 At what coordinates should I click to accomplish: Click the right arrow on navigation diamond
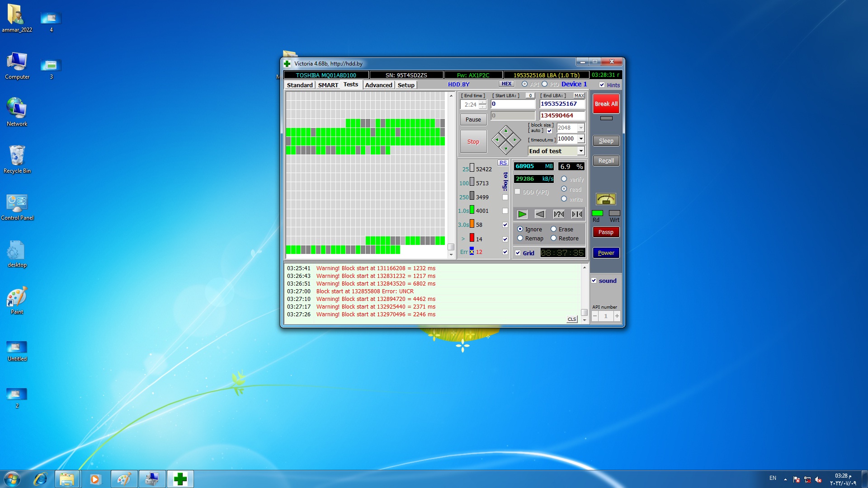coord(515,140)
